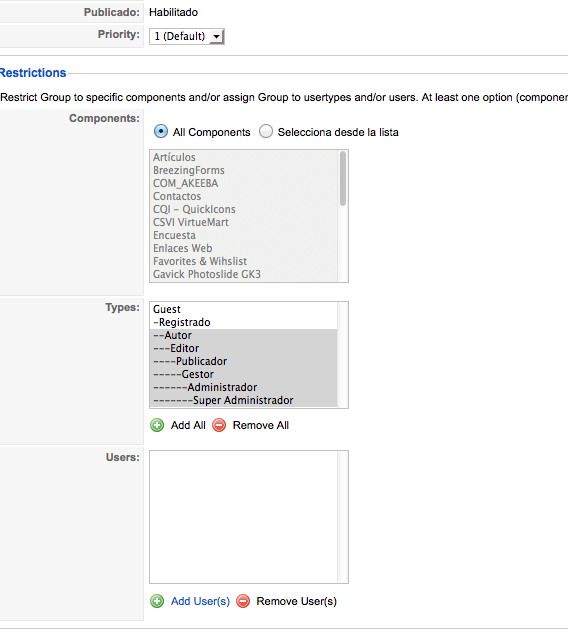
Task: Open the Add User(s) link
Action: tap(200, 601)
